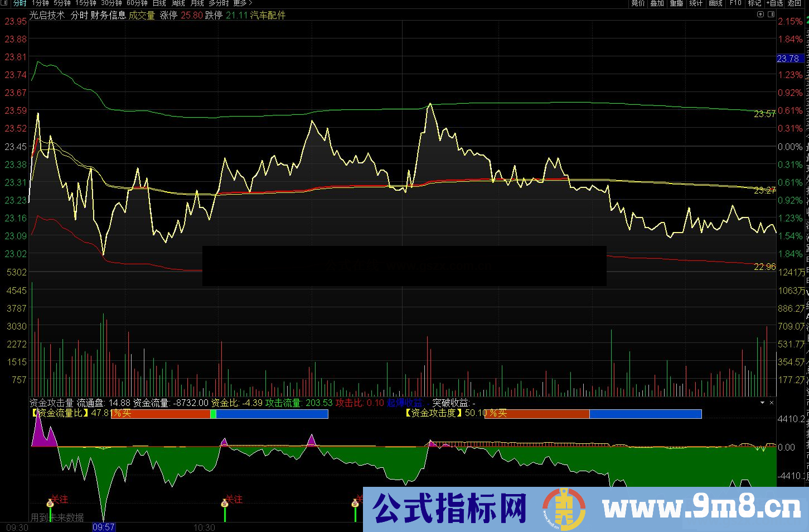Select the 60分钟 period tab
Image resolution: width=809 pixels, height=532 pixels.
[137, 3]
